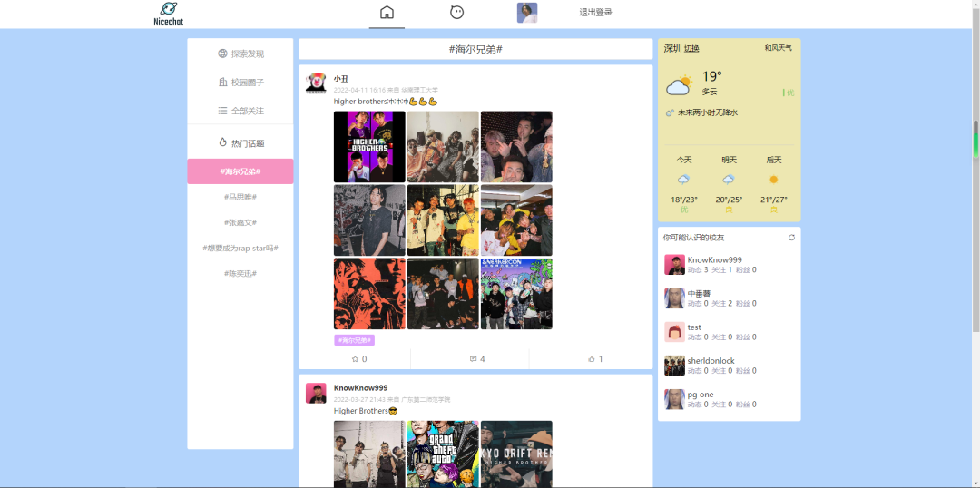Refresh suggested schoolmates list
This screenshot has width=980, height=488.
(792, 238)
